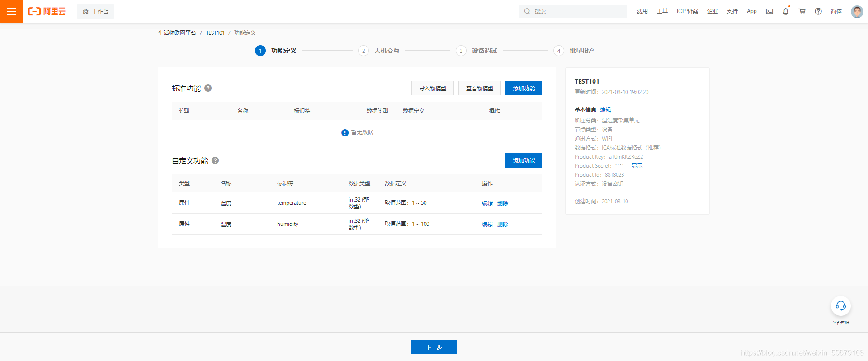Open ICP 备案 in top bar

(x=687, y=11)
